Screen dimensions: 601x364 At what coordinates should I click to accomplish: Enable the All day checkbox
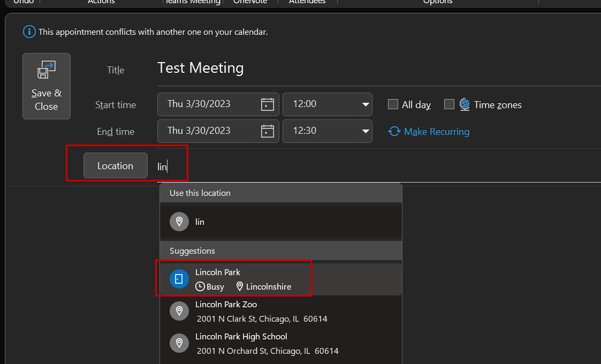click(x=393, y=104)
